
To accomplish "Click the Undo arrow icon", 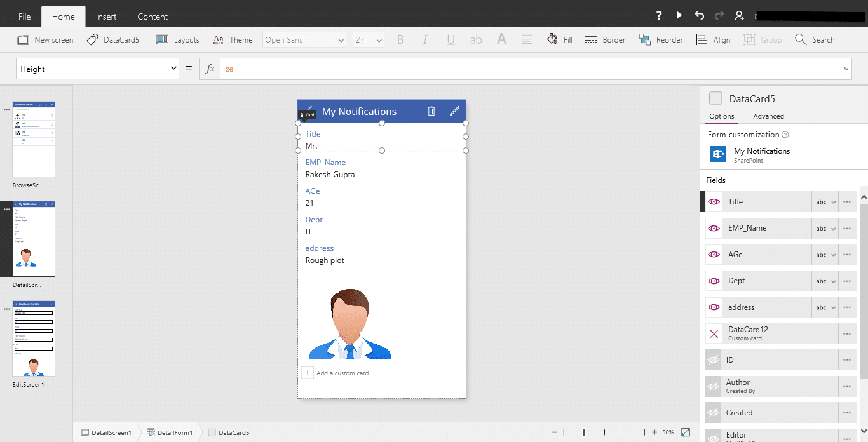I will click(700, 16).
